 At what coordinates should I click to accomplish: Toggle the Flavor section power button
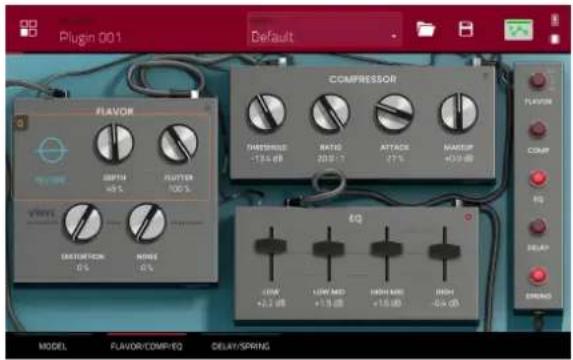(x=538, y=81)
